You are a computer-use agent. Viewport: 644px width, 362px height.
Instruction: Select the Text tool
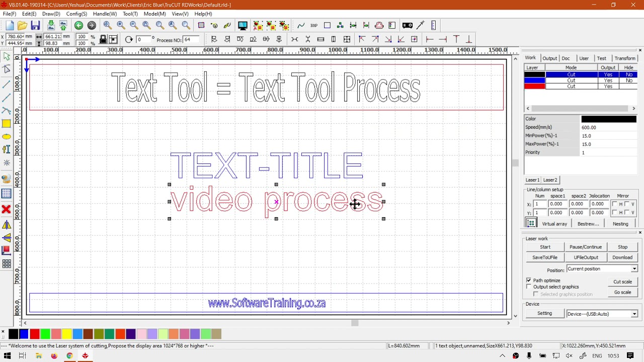(7, 149)
